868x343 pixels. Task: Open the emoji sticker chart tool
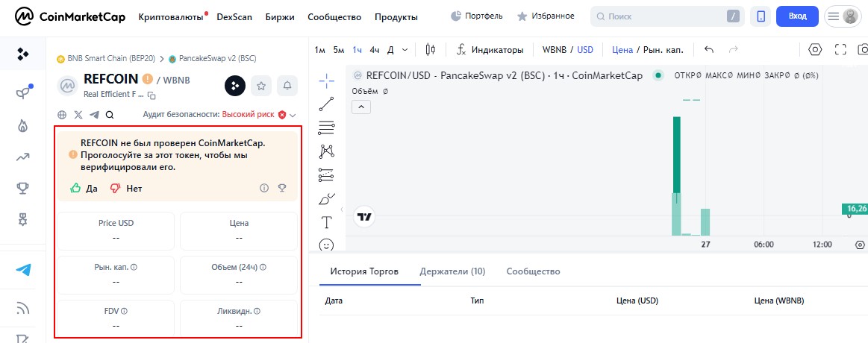(327, 245)
